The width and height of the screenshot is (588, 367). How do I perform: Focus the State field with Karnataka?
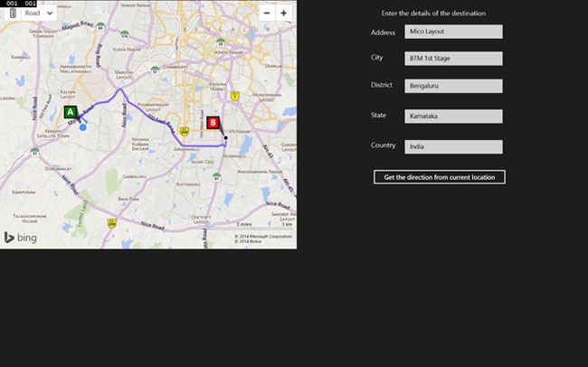point(453,117)
